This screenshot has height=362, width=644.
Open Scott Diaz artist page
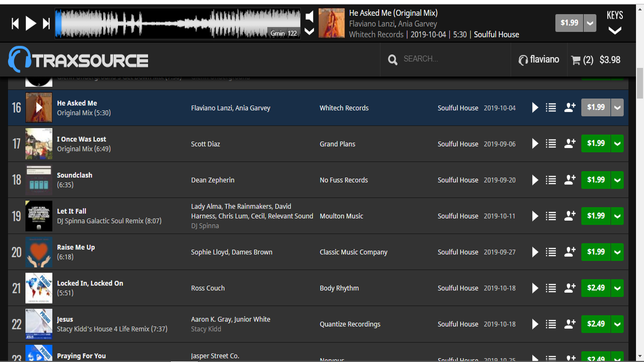[206, 144]
